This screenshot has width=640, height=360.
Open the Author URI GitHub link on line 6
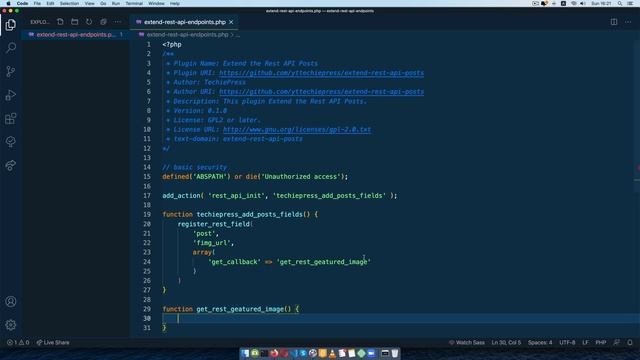click(321, 92)
